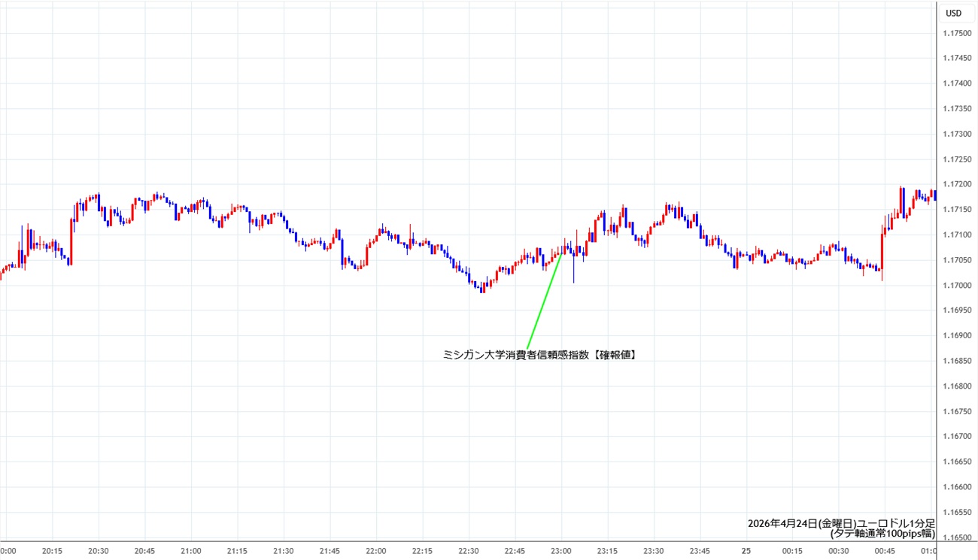Click the 1.16500 price axis label
The image size is (978, 560).
pos(958,537)
